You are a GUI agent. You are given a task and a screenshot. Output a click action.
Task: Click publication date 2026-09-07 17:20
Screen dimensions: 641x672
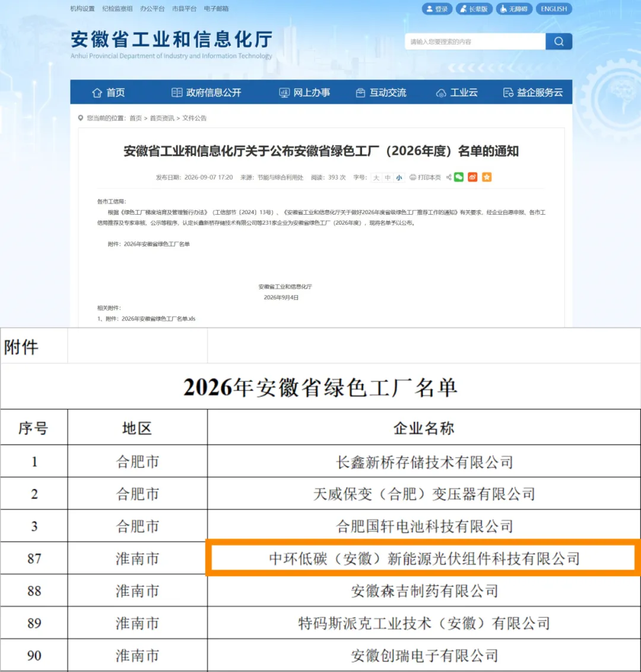(x=208, y=177)
